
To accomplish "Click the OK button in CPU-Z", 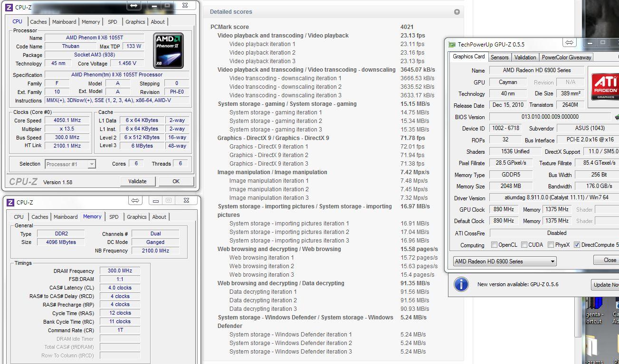I will coord(176,181).
